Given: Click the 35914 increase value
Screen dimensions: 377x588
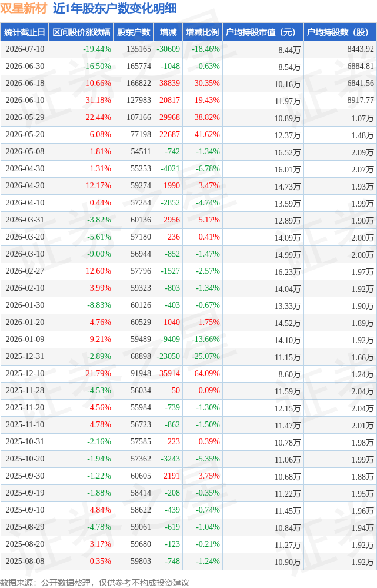Looking at the screenshot, I should [x=169, y=374].
